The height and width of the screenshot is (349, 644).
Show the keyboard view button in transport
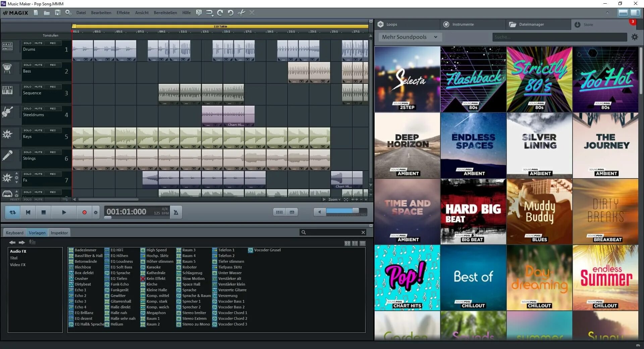(292, 212)
